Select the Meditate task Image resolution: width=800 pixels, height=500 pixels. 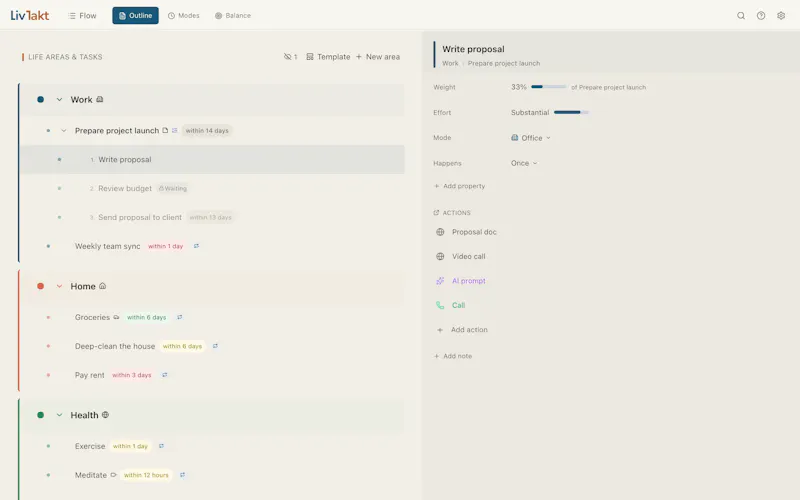point(91,475)
